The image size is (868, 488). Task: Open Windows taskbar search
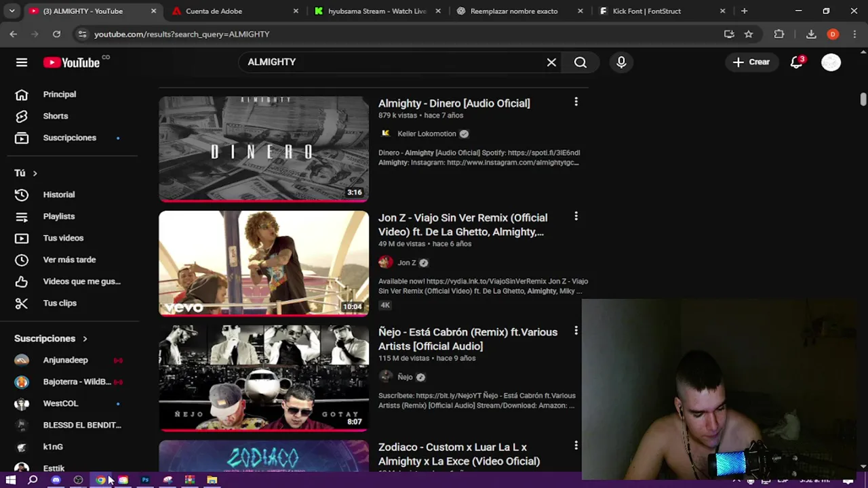click(x=33, y=480)
